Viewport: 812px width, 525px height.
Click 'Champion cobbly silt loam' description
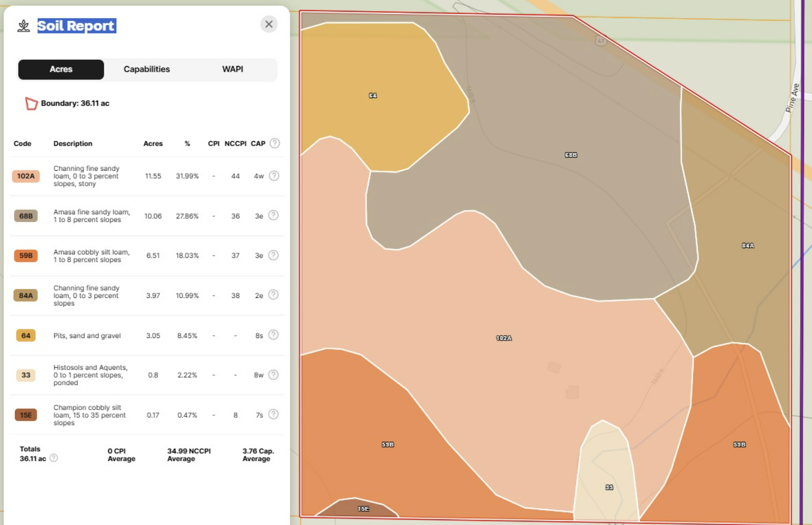(x=89, y=415)
